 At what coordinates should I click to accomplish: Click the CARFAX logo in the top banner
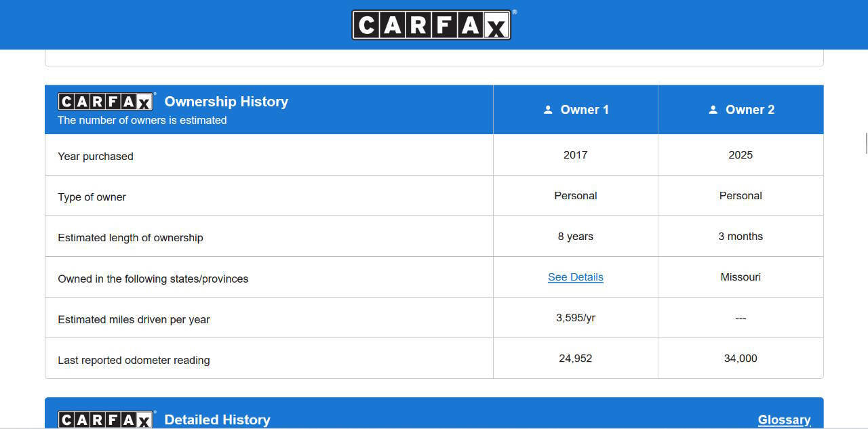431,25
